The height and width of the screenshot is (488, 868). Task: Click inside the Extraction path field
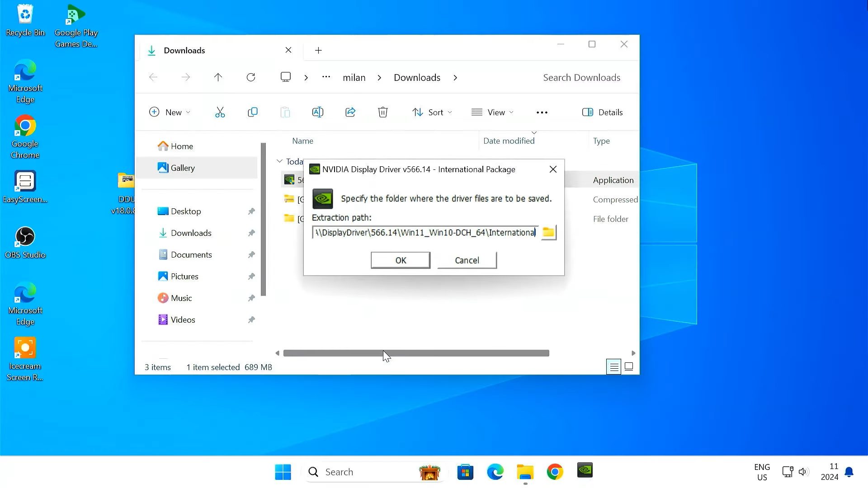click(x=425, y=233)
